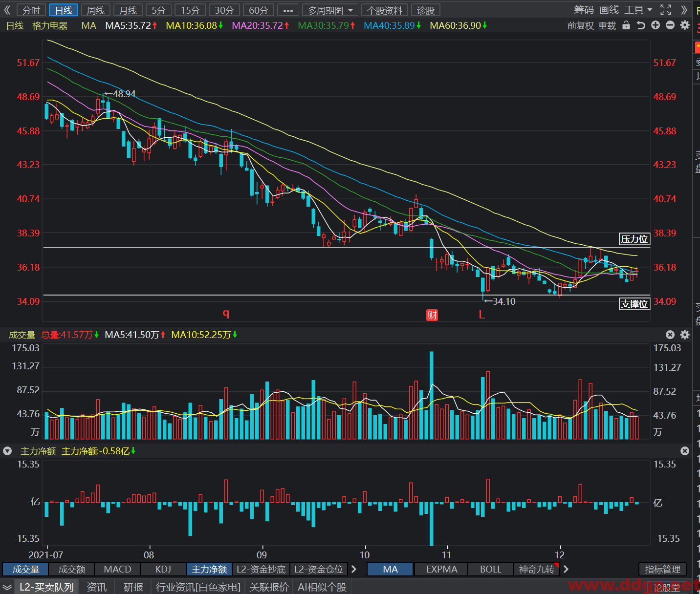Open the fullscreen expand icon

pyautogui.click(x=666, y=10)
